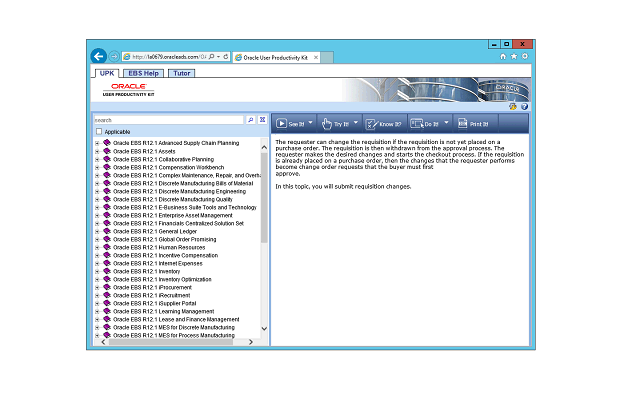Expand the Oracle EBS R12.1 Assets node
Viewport: 640px width, 400px height.
point(97,151)
